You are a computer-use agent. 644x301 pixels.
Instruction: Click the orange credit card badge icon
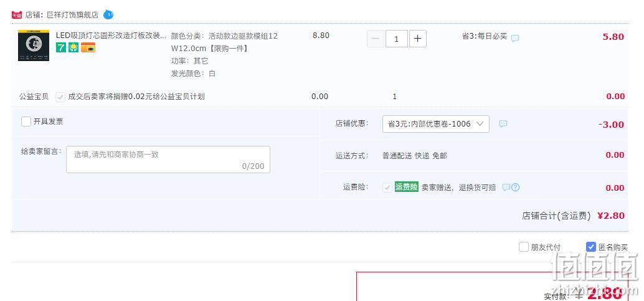88,47
